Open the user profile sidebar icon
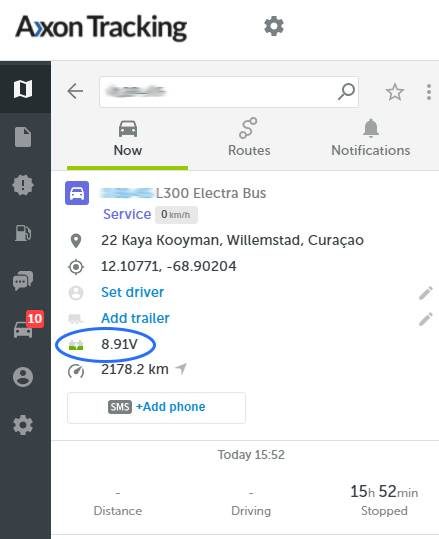This screenshot has width=439, height=539. [23, 377]
